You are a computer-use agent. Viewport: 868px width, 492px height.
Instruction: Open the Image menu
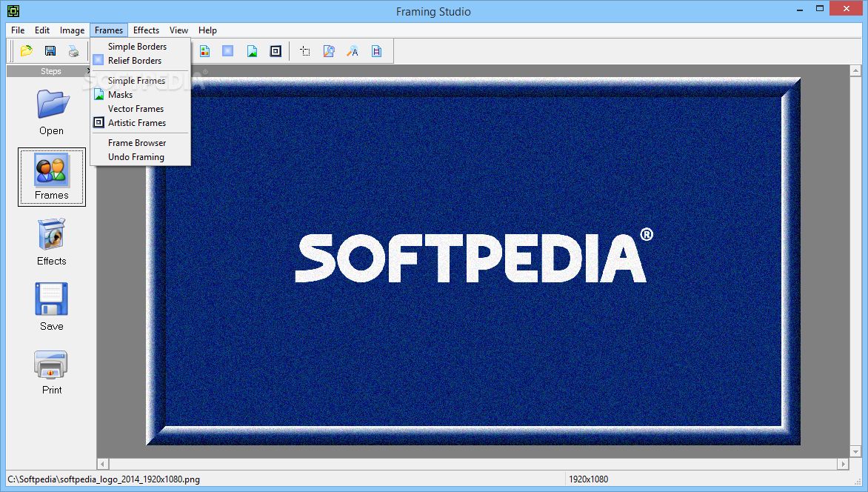point(72,30)
